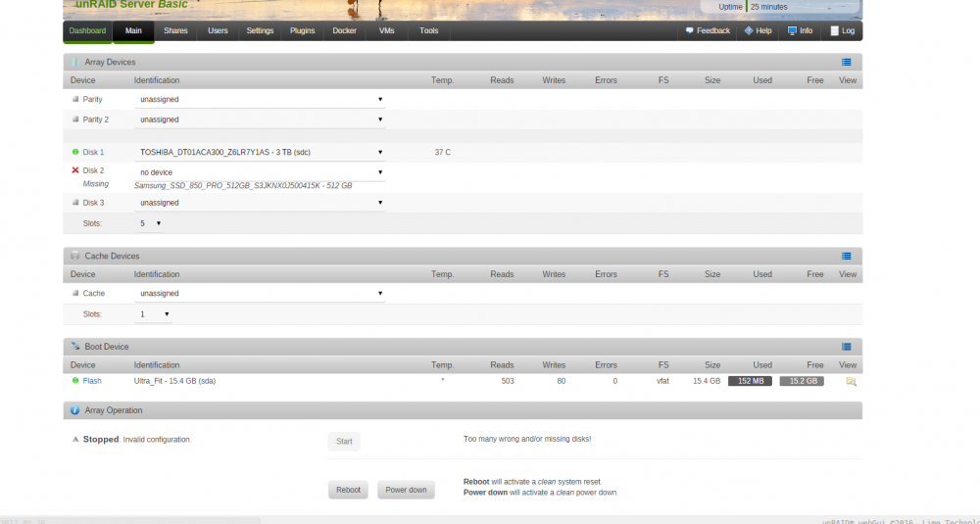Click the Info monitor icon
The height and width of the screenshot is (524, 980).
[792, 30]
